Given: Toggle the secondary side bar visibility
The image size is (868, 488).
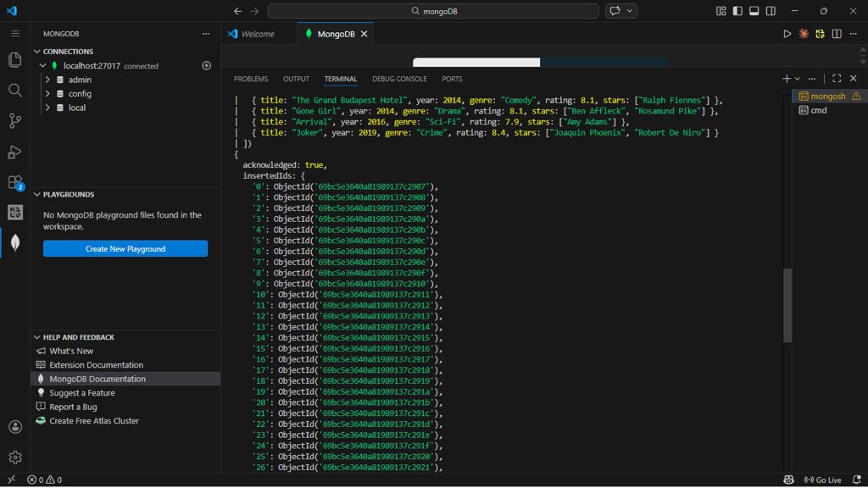Looking at the screenshot, I should click(x=771, y=11).
